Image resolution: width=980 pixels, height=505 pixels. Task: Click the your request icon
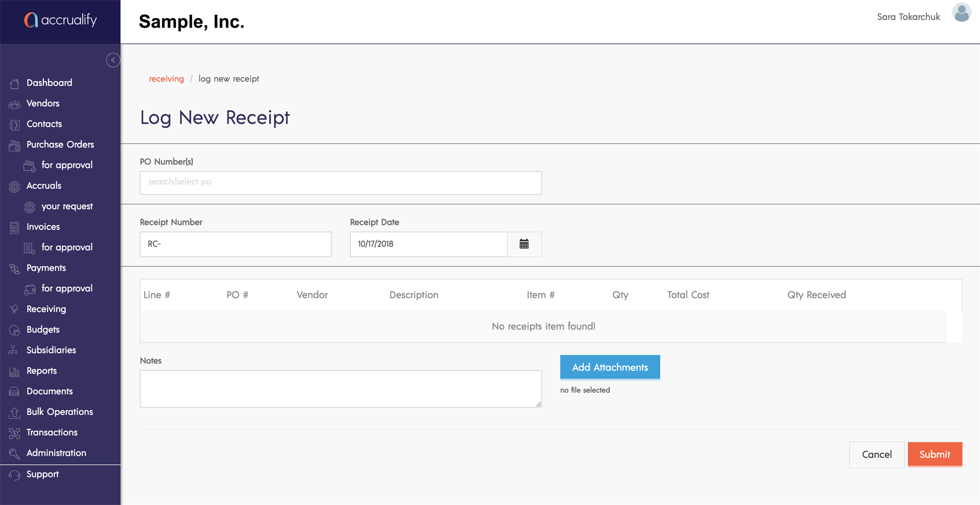point(30,207)
